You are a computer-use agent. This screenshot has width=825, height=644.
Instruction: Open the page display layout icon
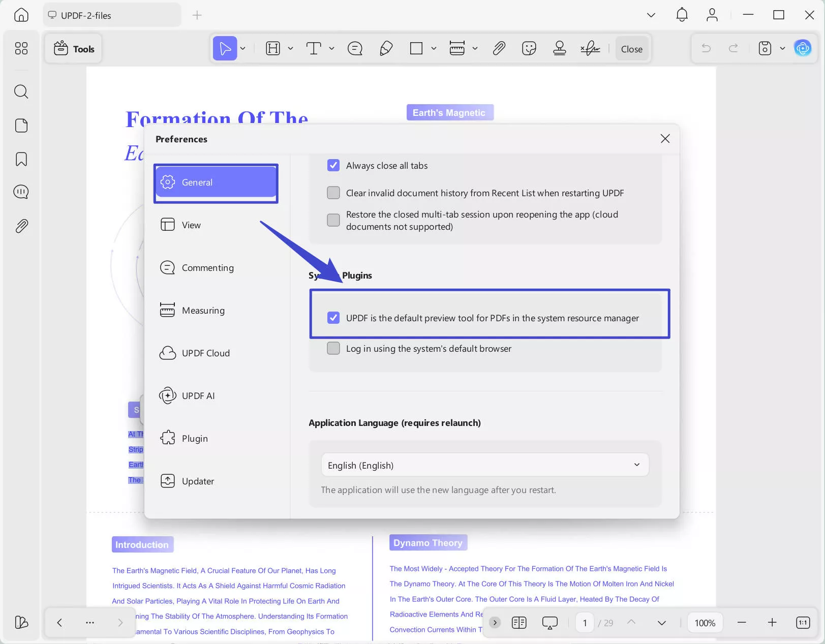tap(519, 623)
